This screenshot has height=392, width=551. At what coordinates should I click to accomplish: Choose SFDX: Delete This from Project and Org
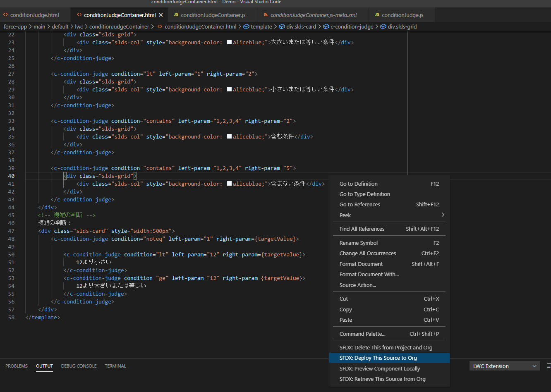pyautogui.click(x=389, y=347)
